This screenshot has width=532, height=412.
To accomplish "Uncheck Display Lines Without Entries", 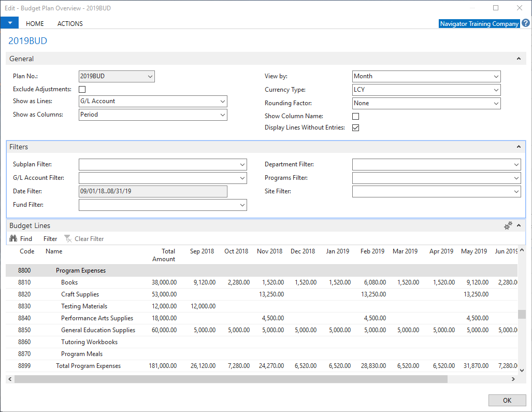I will click(x=356, y=128).
